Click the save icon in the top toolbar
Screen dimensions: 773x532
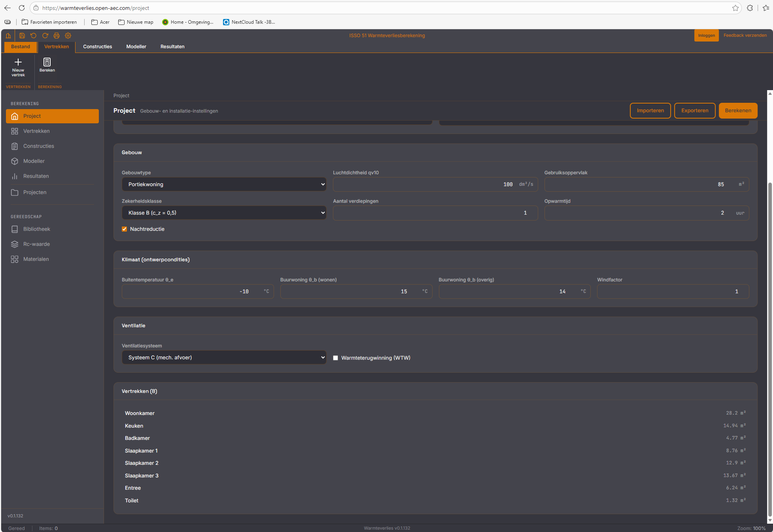[x=22, y=36]
